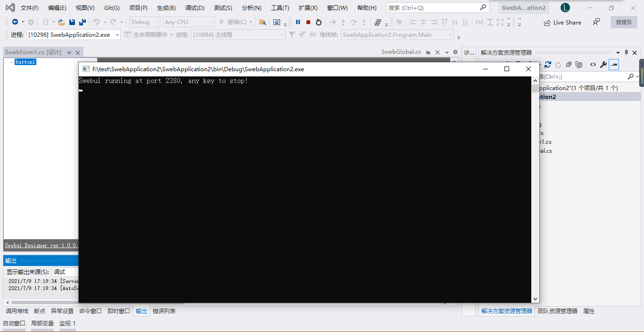This screenshot has width=644, height=332.
Task: Open the 视图(V) menu
Action: (85, 8)
